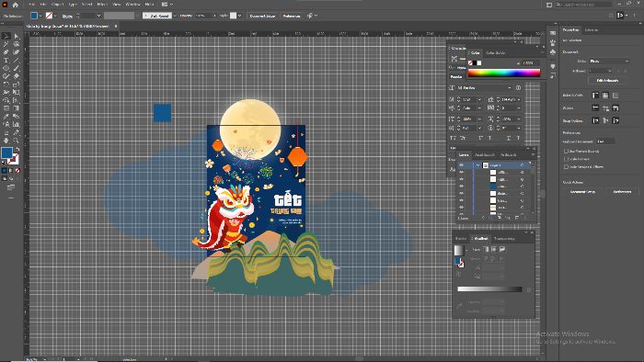
Task: Hide Layer 1 using its eye icon
Action: [461, 164]
